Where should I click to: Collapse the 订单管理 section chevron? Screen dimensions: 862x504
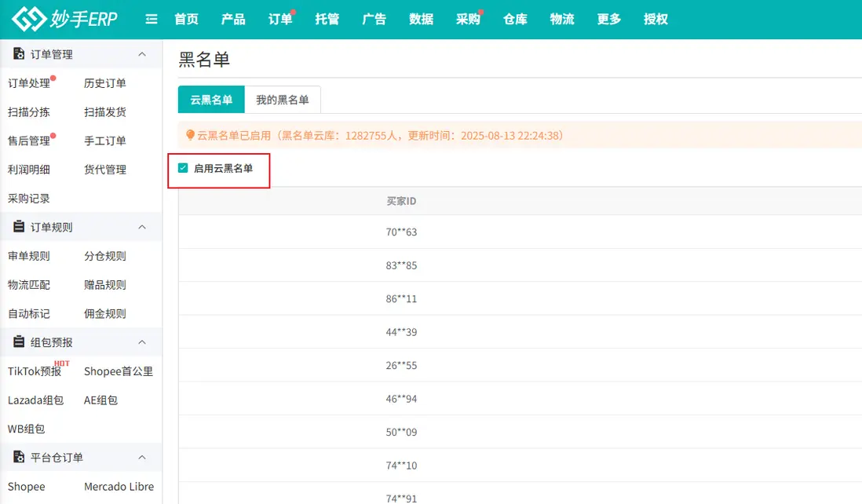point(142,54)
